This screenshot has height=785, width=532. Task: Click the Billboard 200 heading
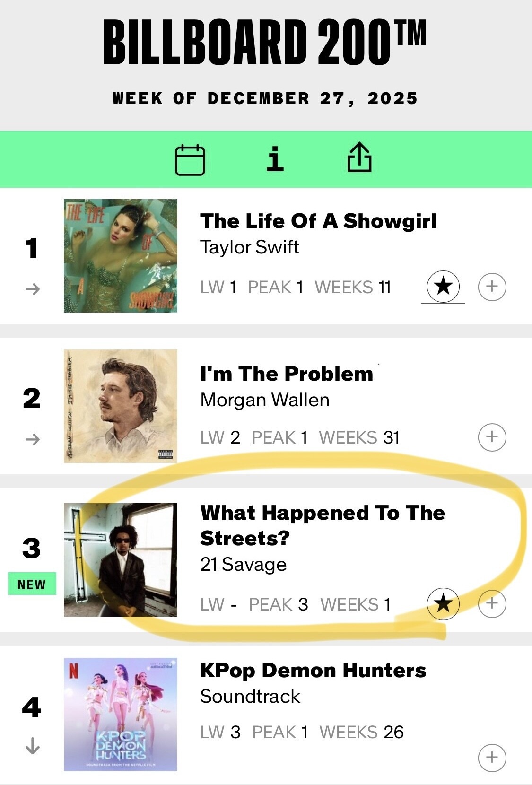coord(265,43)
